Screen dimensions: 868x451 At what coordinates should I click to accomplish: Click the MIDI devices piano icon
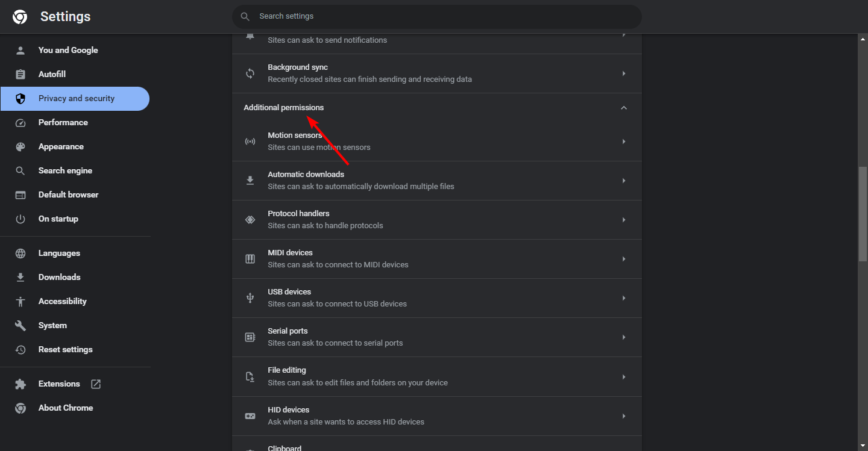(250, 259)
